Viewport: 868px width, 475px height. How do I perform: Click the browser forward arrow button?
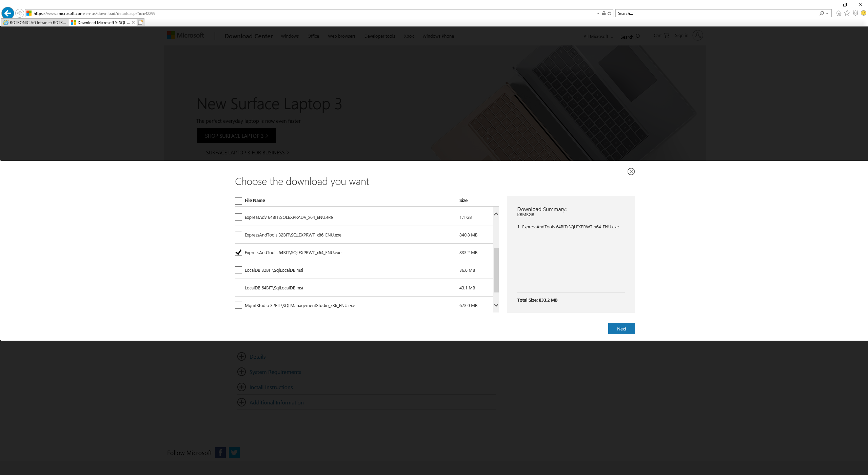(x=20, y=13)
